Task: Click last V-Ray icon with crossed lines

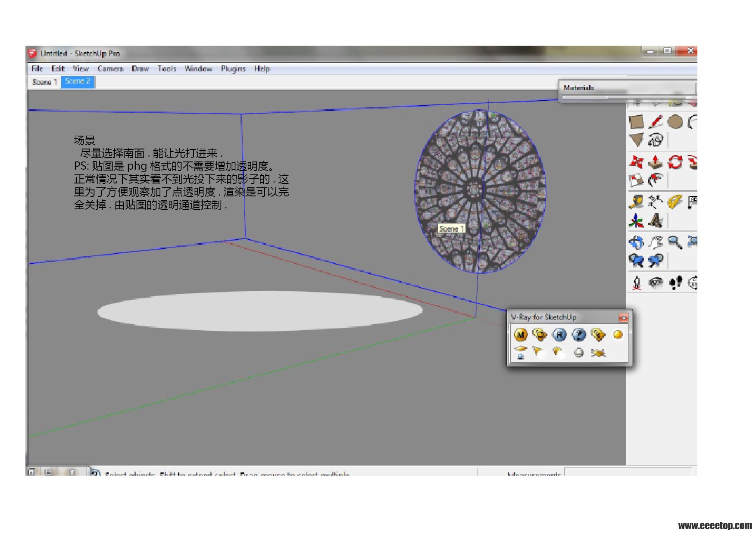Action: pos(598,353)
